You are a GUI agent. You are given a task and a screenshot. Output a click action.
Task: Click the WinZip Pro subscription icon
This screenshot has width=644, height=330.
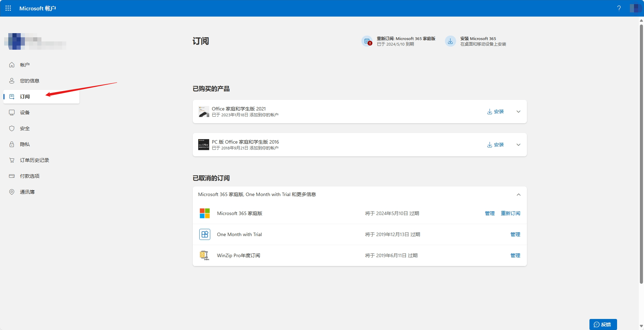point(205,255)
